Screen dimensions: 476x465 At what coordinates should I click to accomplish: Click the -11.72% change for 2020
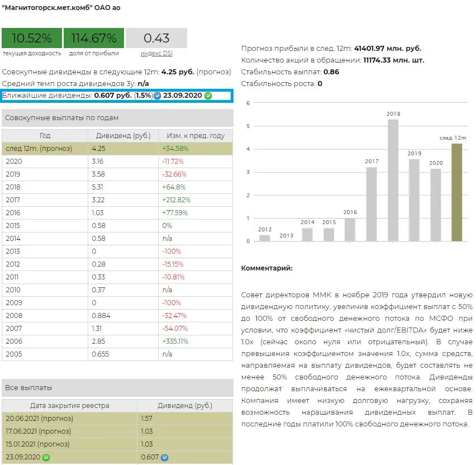click(173, 162)
